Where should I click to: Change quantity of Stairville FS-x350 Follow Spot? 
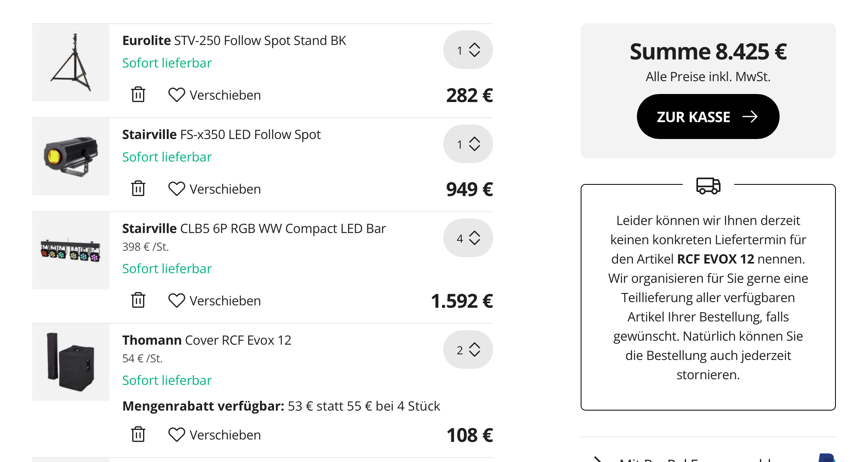[x=468, y=144]
